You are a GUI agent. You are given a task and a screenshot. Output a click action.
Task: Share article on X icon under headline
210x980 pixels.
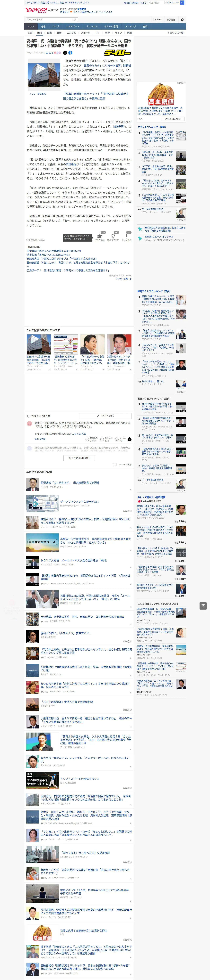coord(65,53)
